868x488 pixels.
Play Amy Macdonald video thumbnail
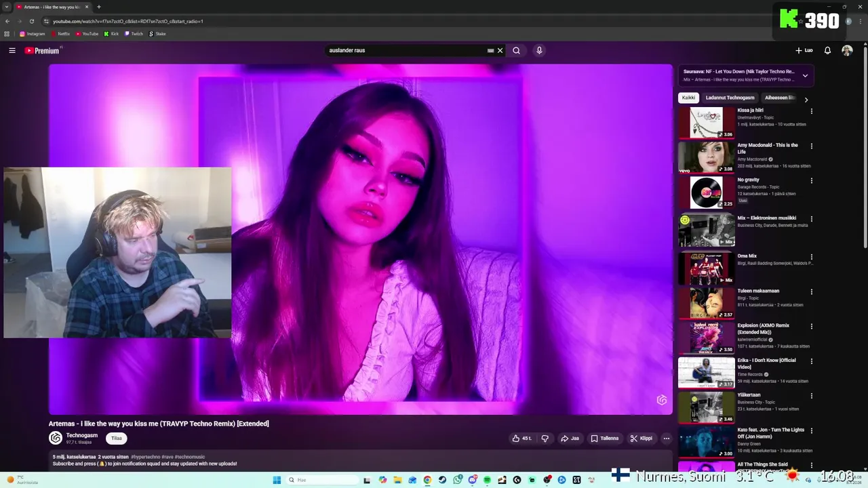707,157
